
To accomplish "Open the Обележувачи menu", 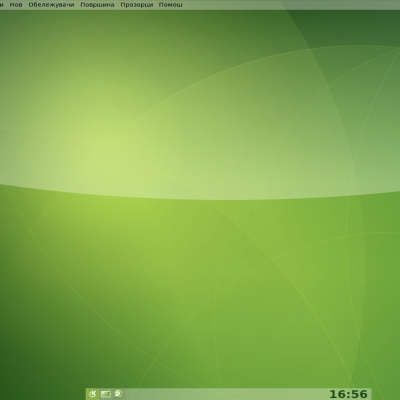I will (x=51, y=5).
